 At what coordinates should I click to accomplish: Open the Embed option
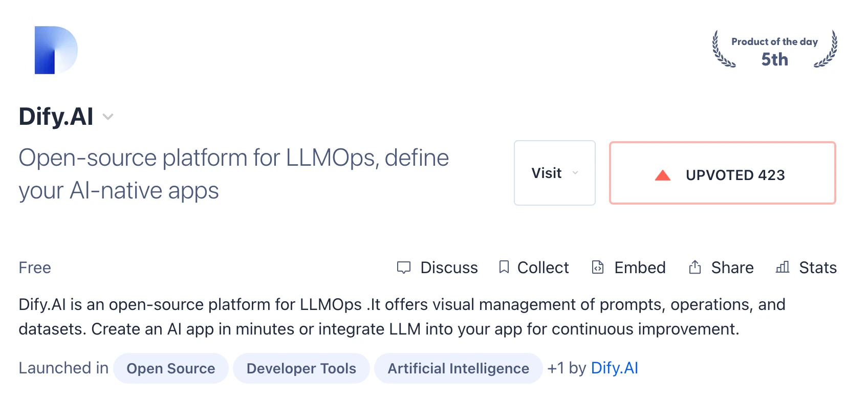point(640,268)
